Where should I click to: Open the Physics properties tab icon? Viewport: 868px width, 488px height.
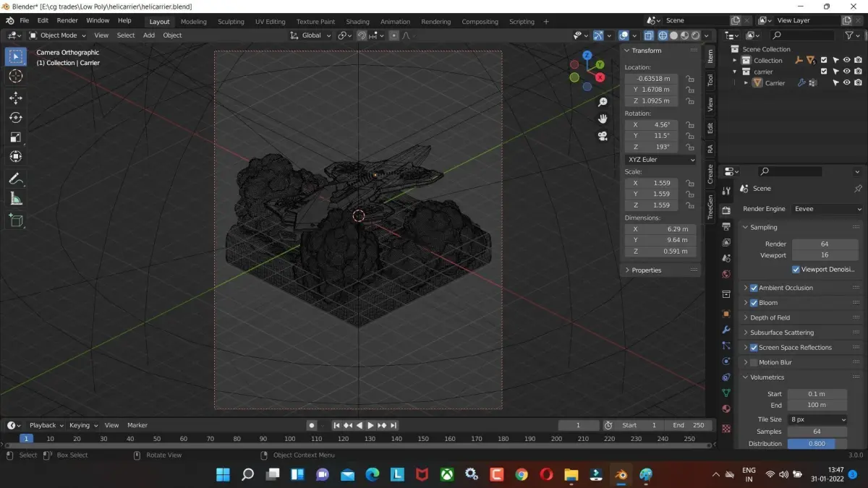(726, 361)
